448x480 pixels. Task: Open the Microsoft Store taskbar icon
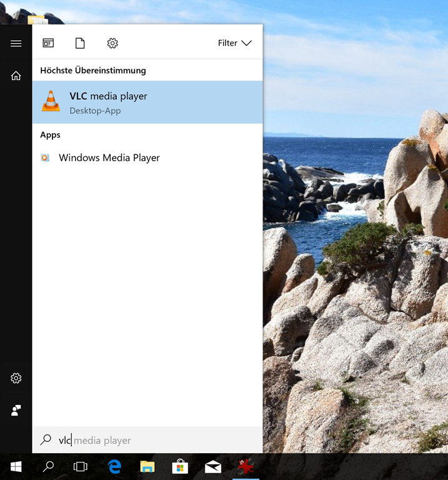click(180, 467)
